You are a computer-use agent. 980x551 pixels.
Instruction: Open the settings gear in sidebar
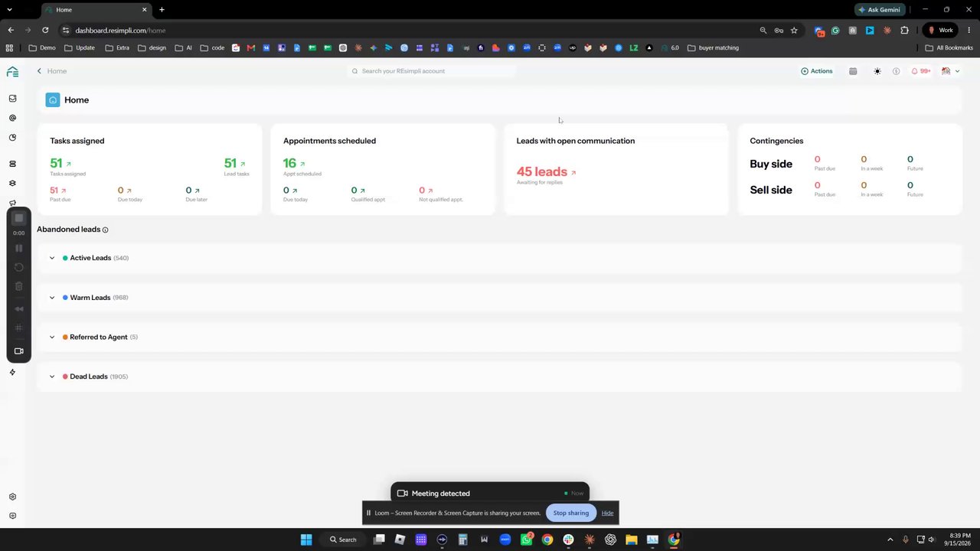[12, 497]
